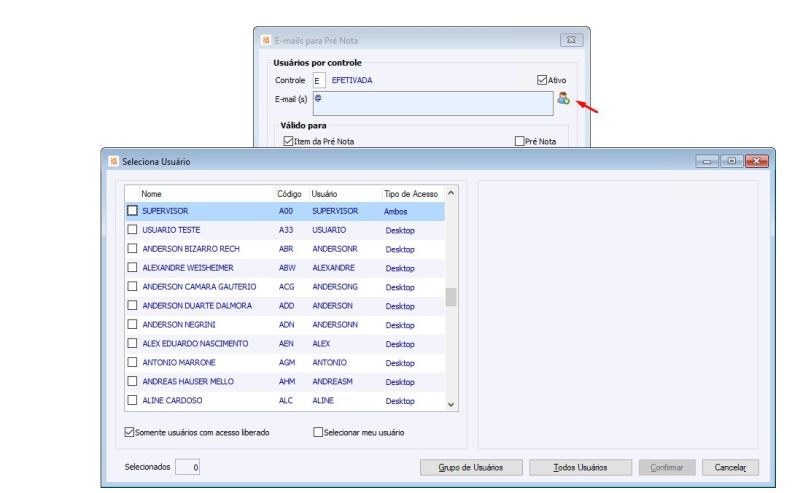
Task: Close the Seleciona Usuário window
Action: (x=757, y=161)
